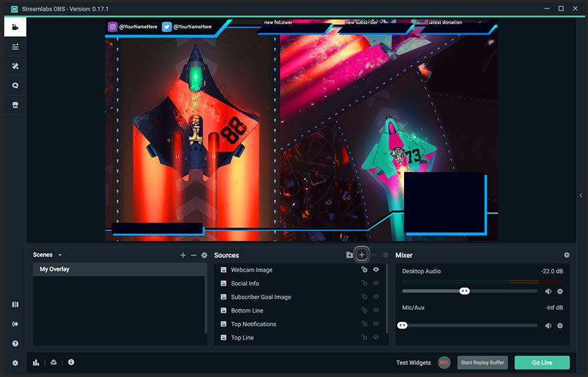Open the Dashboard list icon in the sidebar
The height and width of the screenshot is (377, 588).
[15, 47]
